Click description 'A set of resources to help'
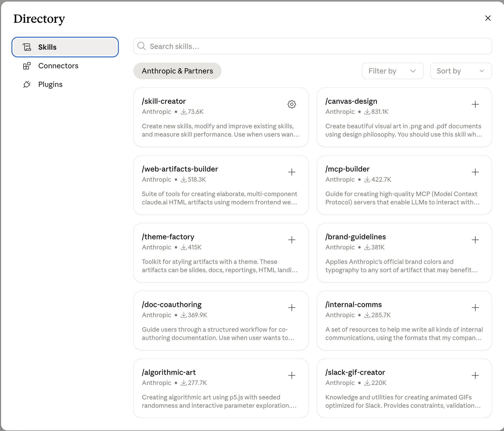Viewport: 504px width, 431px height. coord(404,333)
